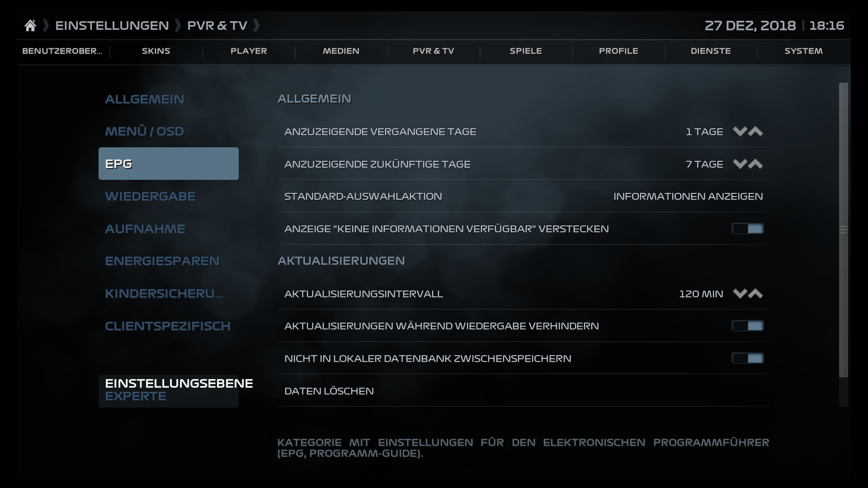
Task: Click the home icon in the breadcrumb bar
Action: 30,25
